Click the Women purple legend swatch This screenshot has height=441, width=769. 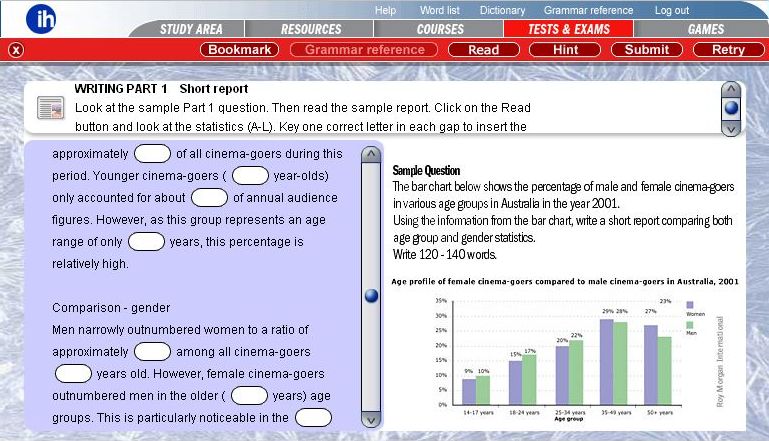click(690, 305)
